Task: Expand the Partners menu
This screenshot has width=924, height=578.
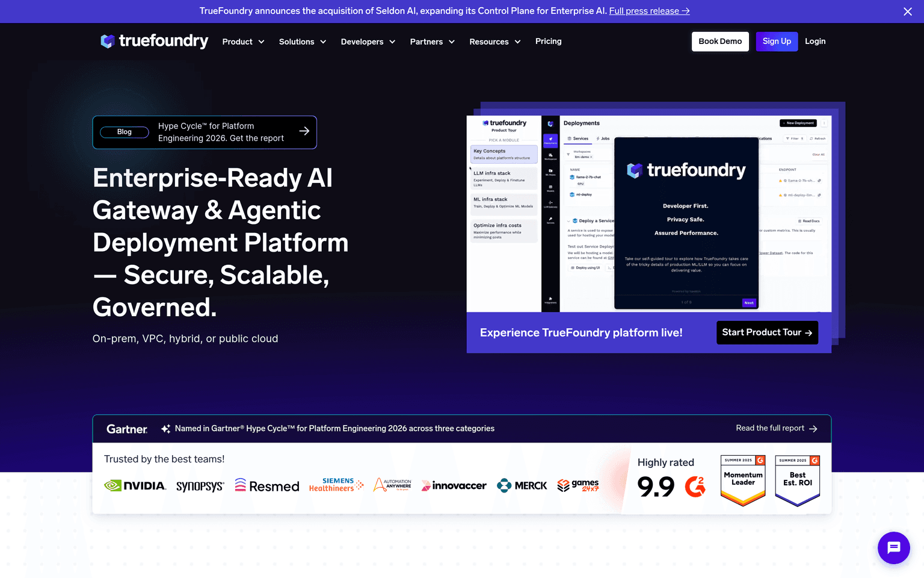Action: point(432,42)
